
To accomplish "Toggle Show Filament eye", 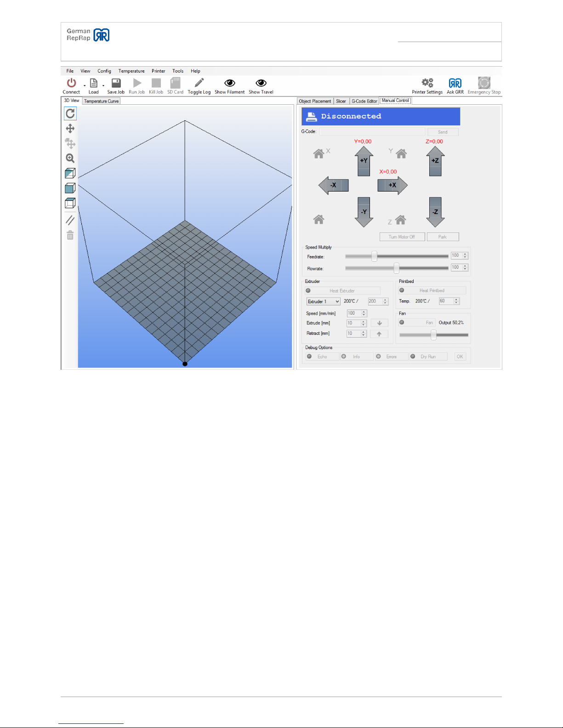I will click(x=230, y=83).
